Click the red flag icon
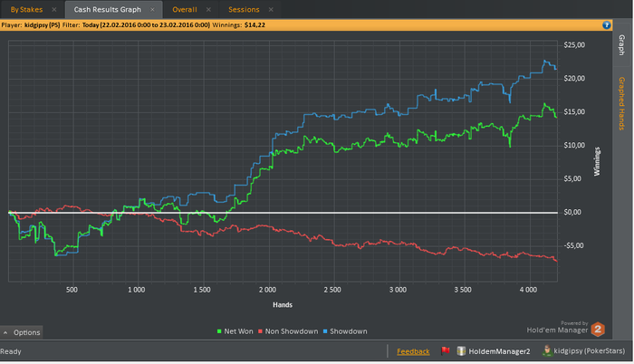 tap(446, 350)
